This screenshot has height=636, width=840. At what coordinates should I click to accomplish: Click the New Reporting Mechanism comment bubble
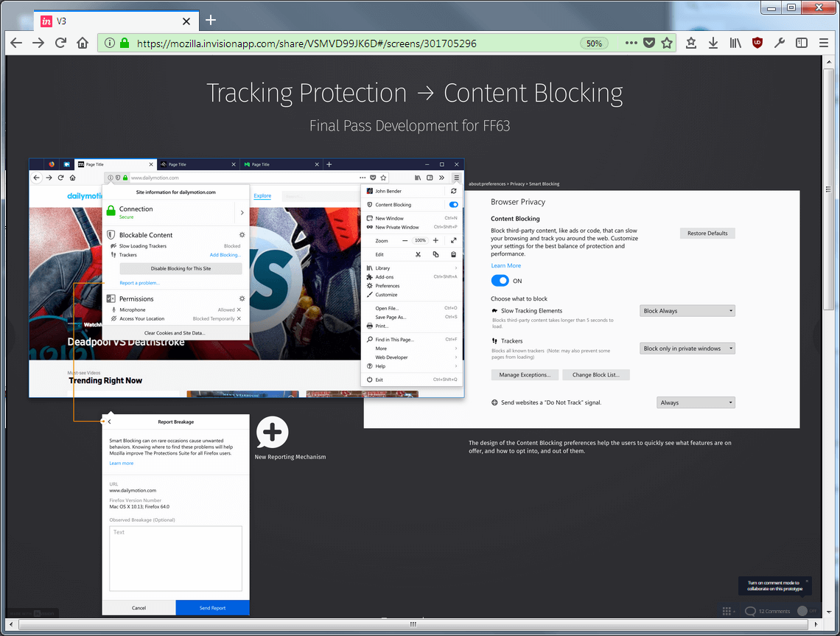point(272,432)
